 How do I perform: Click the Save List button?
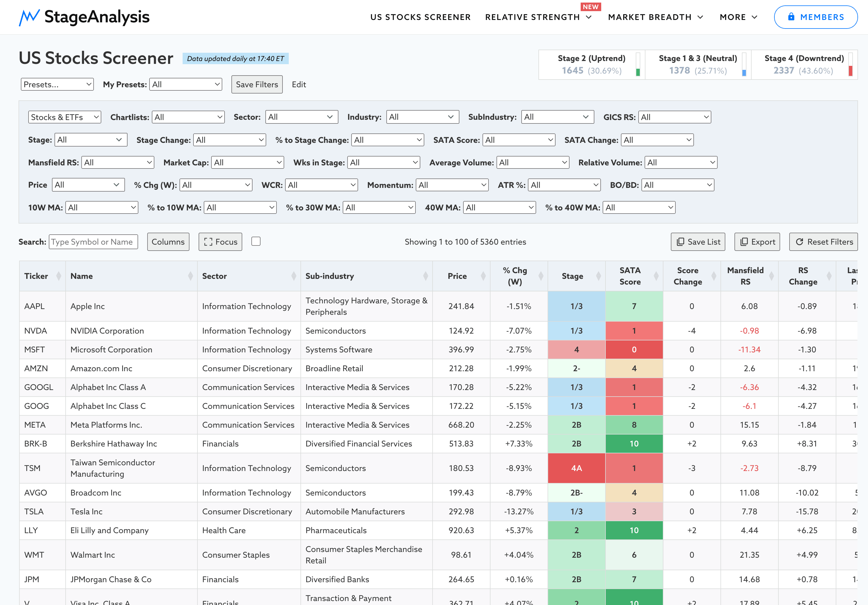pyautogui.click(x=698, y=242)
